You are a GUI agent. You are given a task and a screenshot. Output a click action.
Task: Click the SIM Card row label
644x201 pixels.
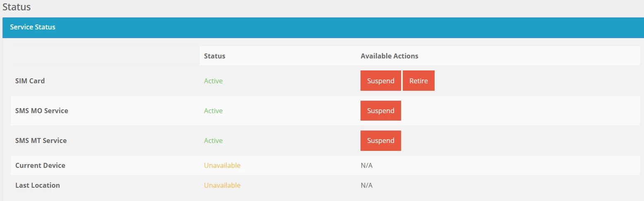pyautogui.click(x=30, y=81)
